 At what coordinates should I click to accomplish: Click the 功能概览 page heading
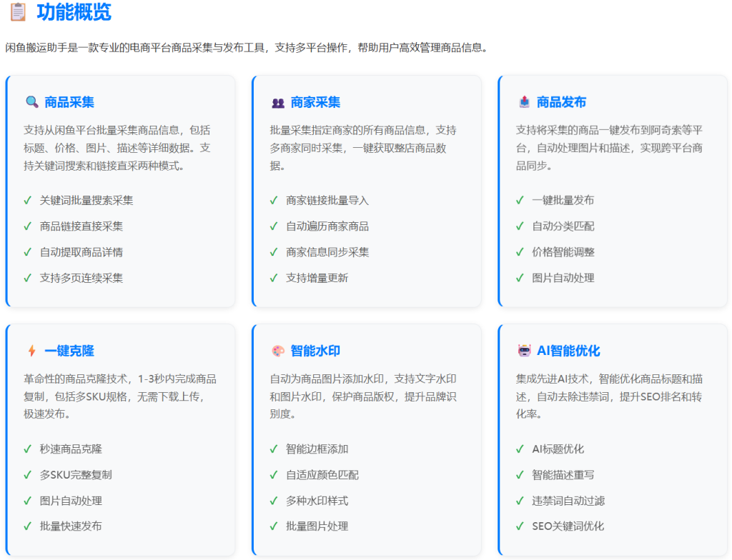[74, 12]
